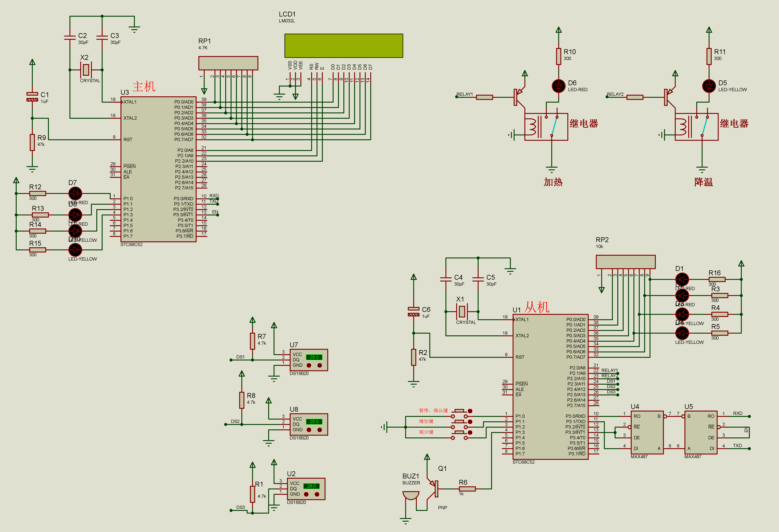The width and height of the screenshot is (779, 532).
Task: Select the RP1 resistor pack body
Action: tap(228, 63)
